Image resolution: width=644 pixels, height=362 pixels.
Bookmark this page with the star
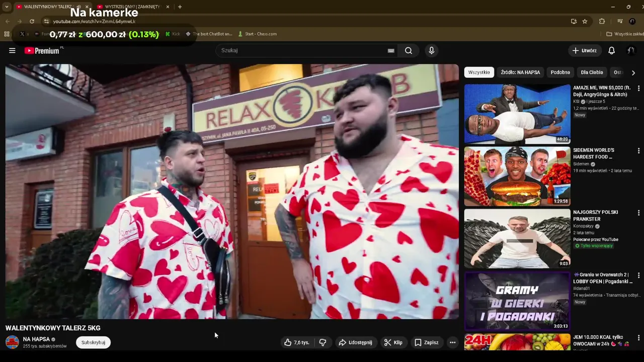585,21
